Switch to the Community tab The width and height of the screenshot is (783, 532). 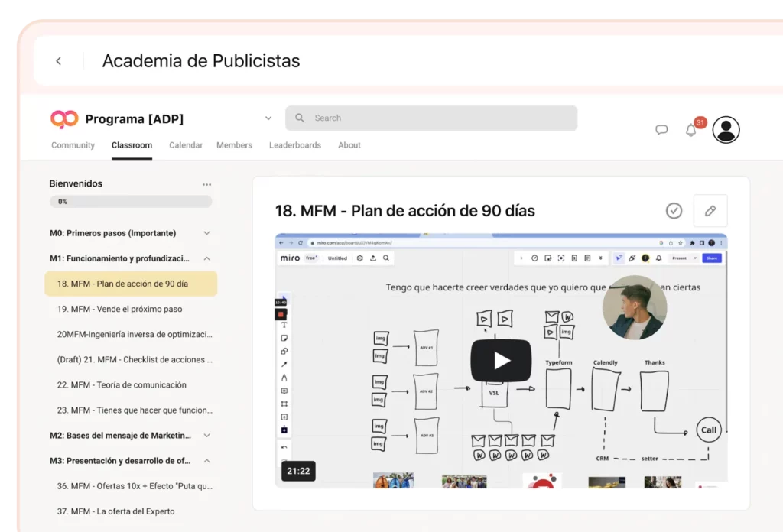pyautogui.click(x=73, y=145)
